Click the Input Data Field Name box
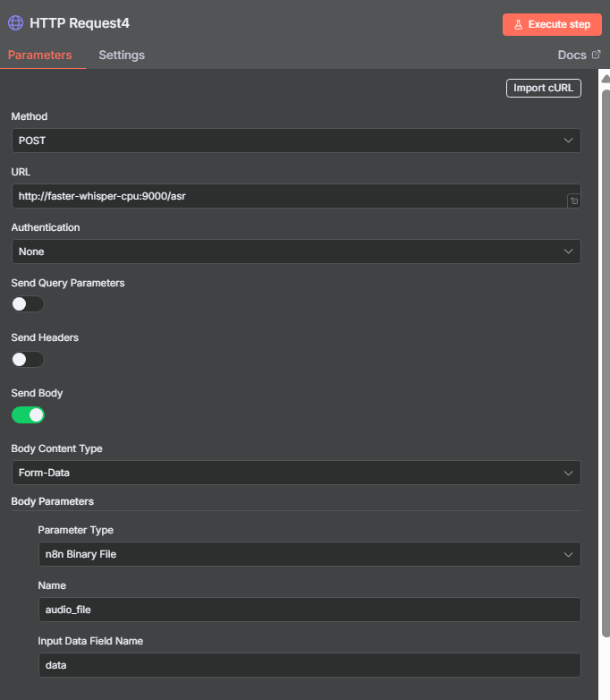Image resolution: width=610 pixels, height=700 pixels. [x=309, y=665]
